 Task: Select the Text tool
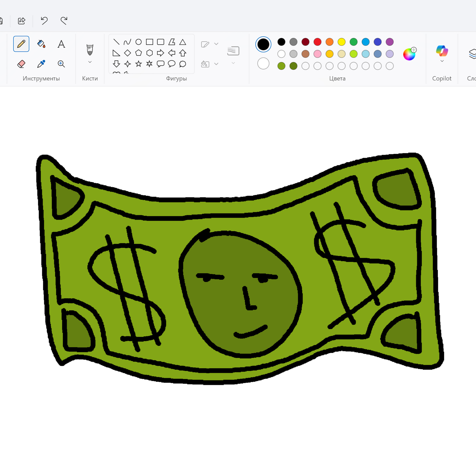(x=61, y=44)
